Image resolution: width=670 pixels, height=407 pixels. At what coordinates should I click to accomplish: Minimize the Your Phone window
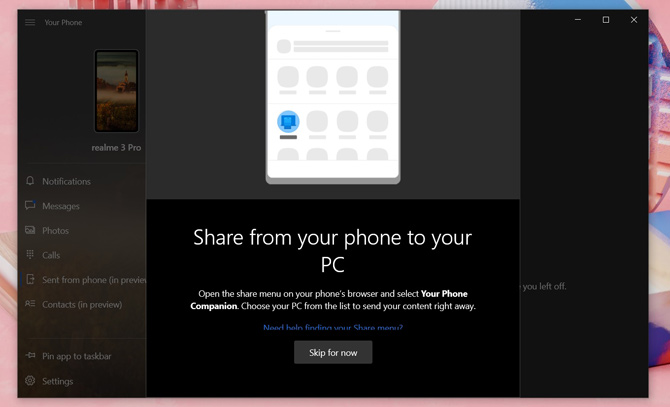tap(578, 20)
